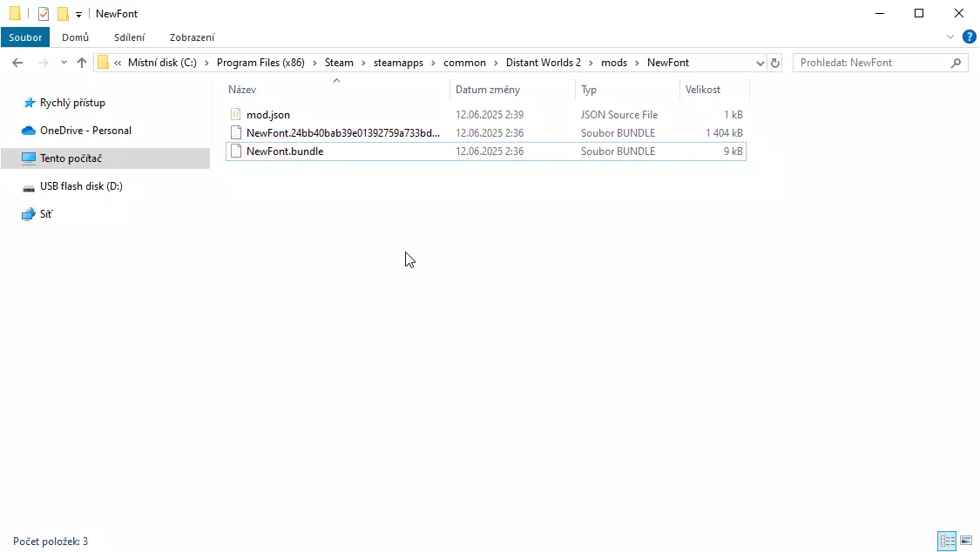The height and width of the screenshot is (552, 980).
Task: Click the window folder icon in title bar
Action: point(15,14)
